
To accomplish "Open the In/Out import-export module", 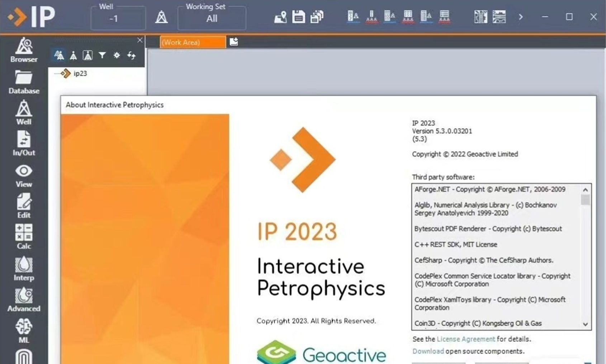I will (x=24, y=144).
